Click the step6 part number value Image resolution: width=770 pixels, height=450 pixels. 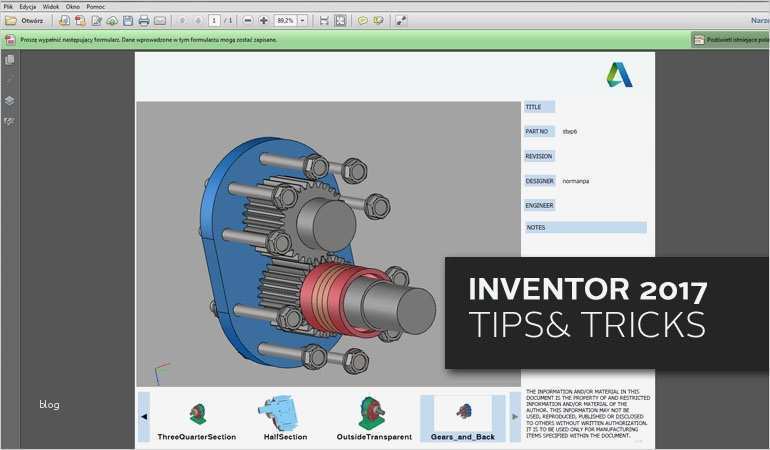point(570,132)
